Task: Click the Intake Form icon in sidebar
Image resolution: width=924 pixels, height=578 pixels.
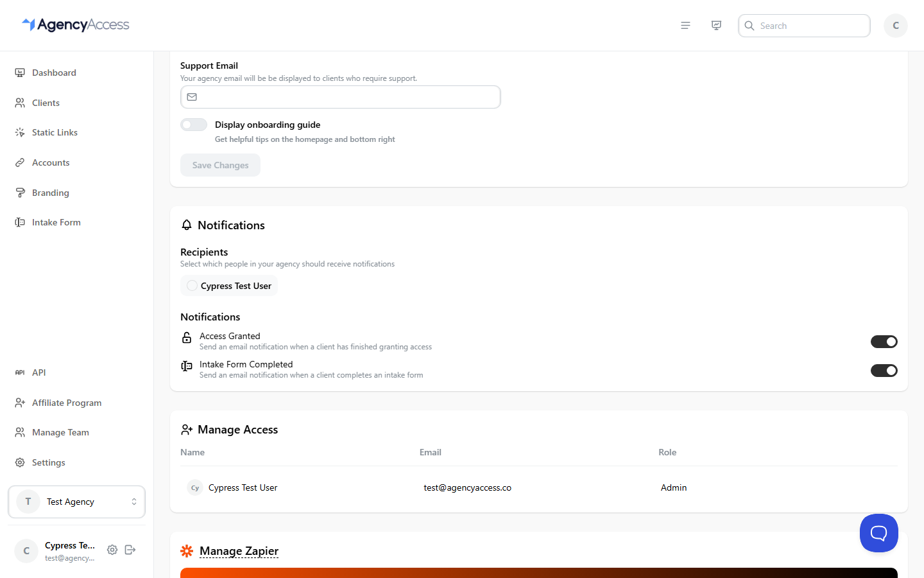Action: [x=20, y=222]
